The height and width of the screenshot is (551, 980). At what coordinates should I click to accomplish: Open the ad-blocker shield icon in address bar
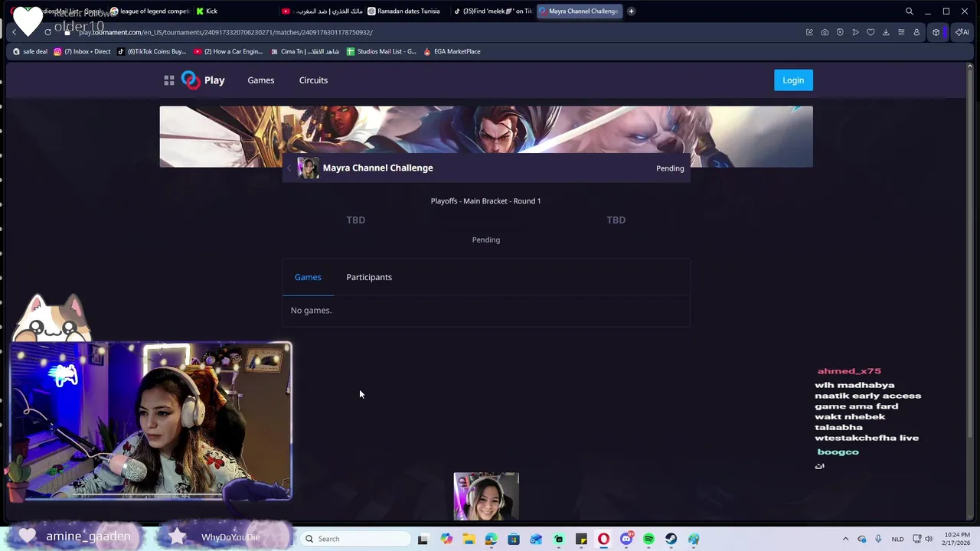[840, 32]
